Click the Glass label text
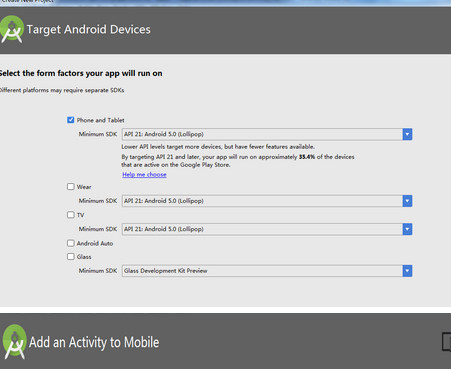451x369 pixels. click(84, 257)
